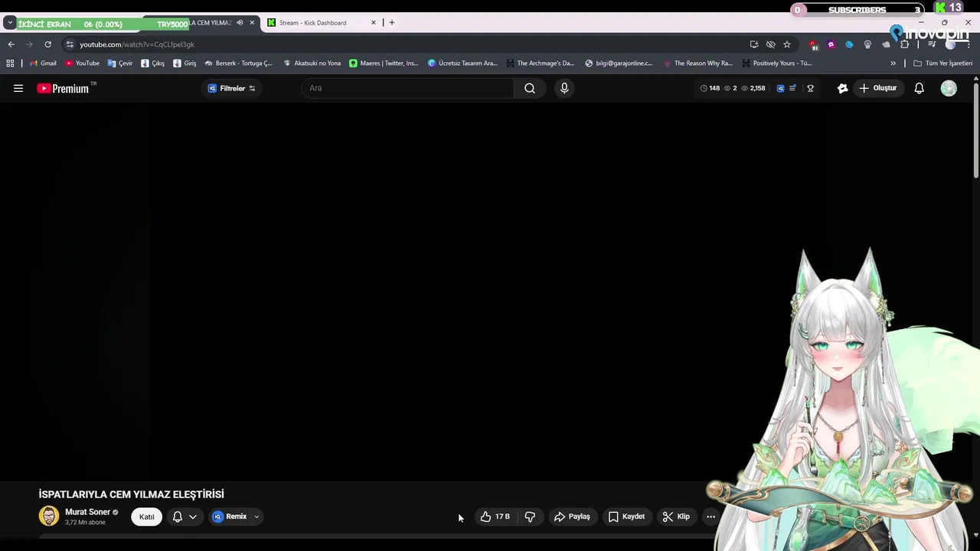Reload the page in browser
This screenshot has width=980, height=551.
[x=47, y=44]
